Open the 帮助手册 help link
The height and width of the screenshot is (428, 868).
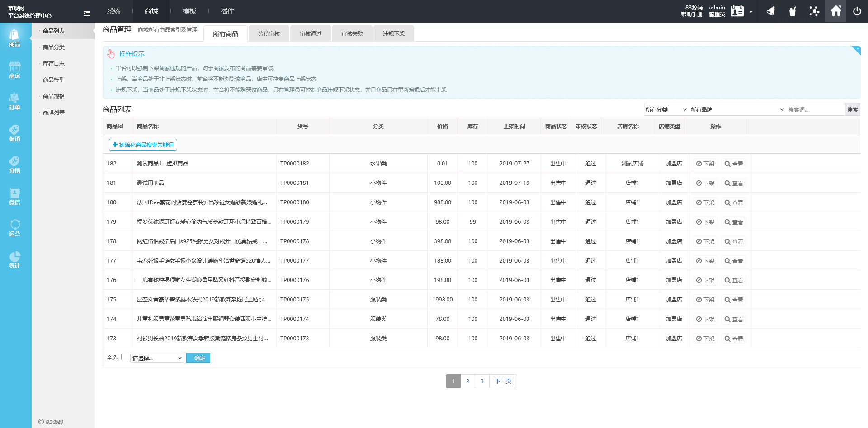[x=692, y=14]
